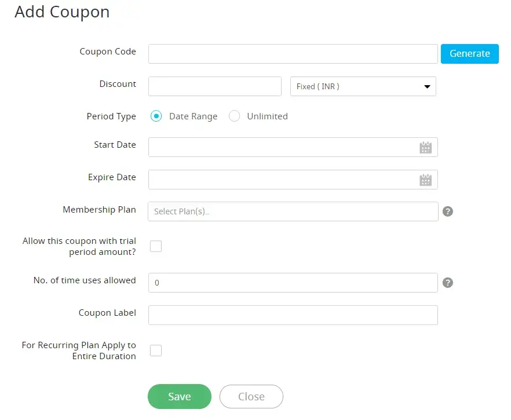The image size is (511, 420).
Task: Click help icon beside uses allowed field
Action: pos(447,283)
